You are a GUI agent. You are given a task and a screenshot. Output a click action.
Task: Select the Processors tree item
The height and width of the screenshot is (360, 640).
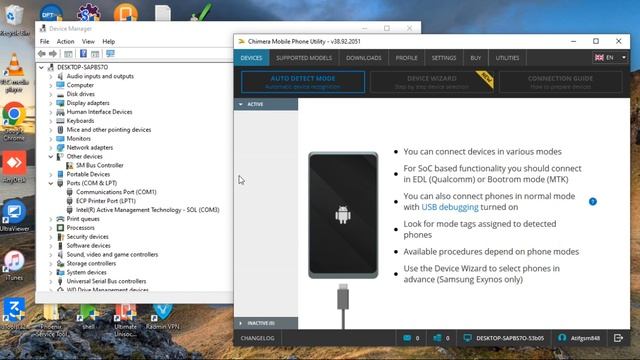tap(80, 228)
